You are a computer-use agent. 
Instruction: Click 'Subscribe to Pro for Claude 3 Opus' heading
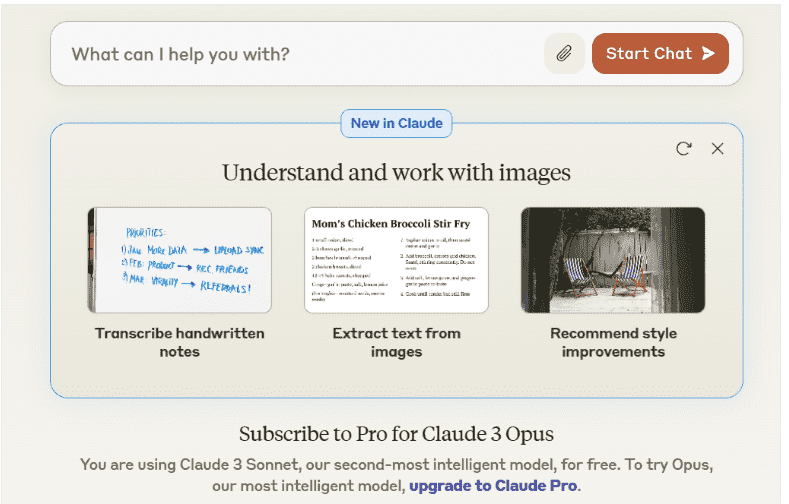[397, 434]
